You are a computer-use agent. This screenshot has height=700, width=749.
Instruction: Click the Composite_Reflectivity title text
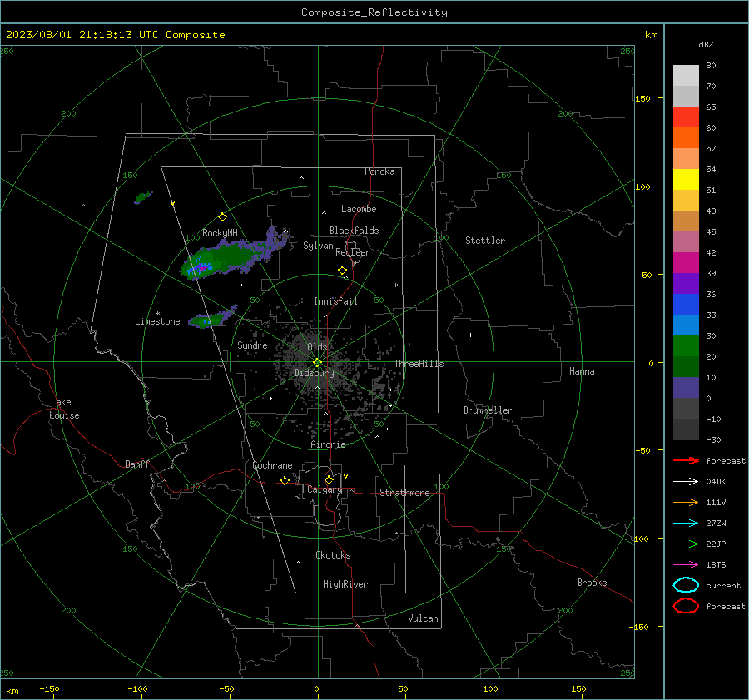(374, 12)
